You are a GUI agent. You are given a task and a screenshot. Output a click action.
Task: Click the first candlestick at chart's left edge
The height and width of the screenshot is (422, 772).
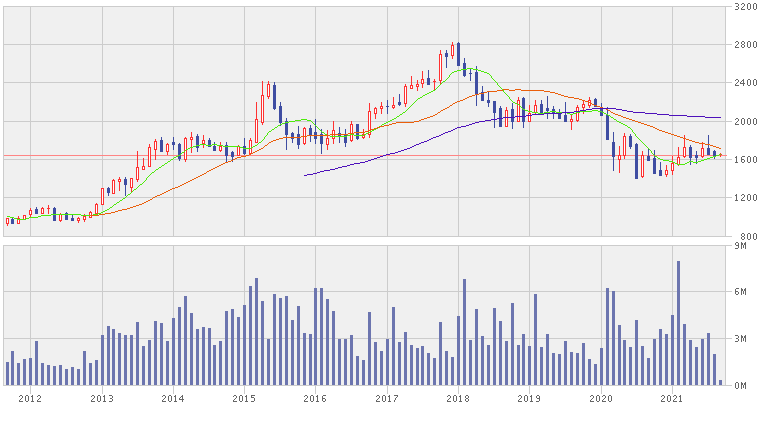click(7, 221)
